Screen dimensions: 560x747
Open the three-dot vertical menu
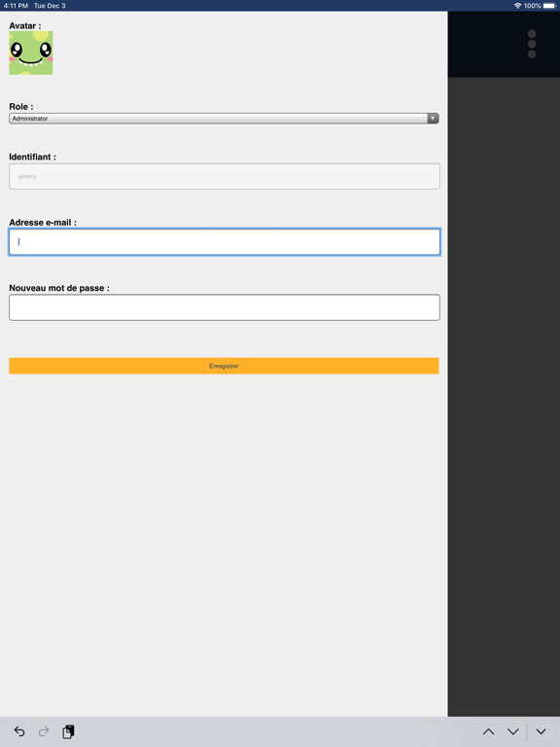[x=532, y=44]
